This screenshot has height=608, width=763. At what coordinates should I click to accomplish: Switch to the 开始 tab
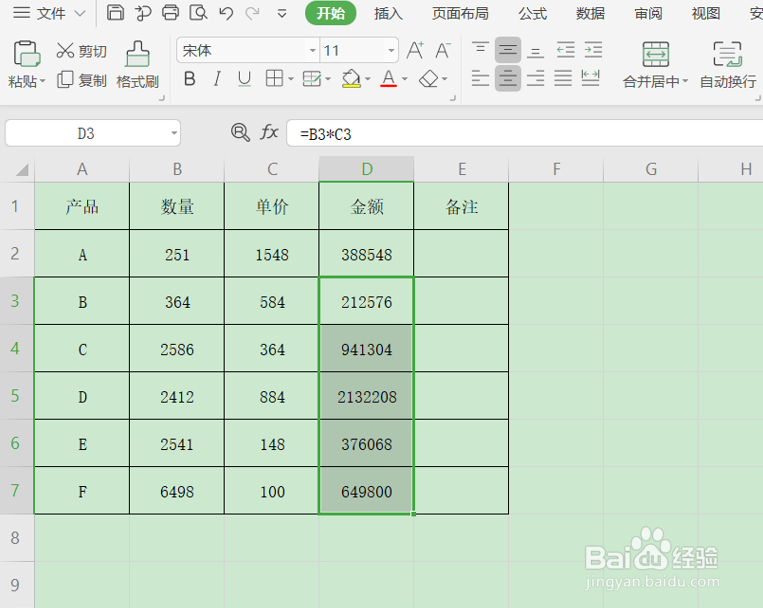point(330,13)
